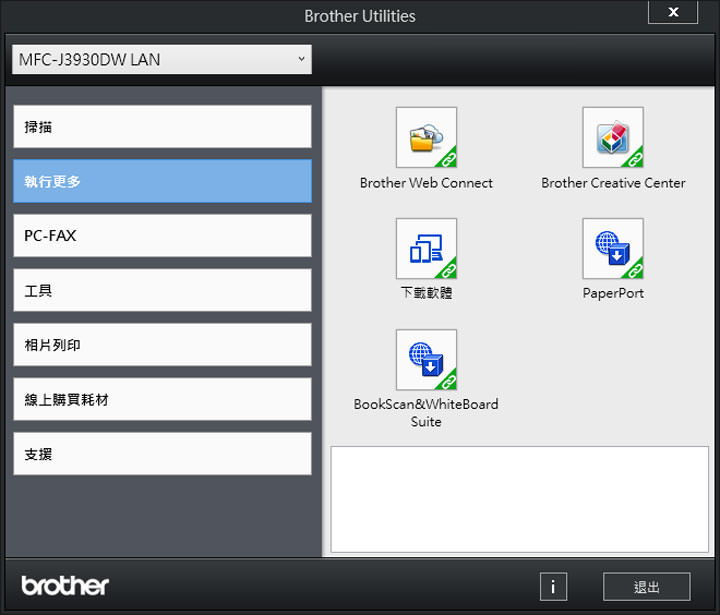This screenshot has width=720, height=615.
Task: Open the 下載軟體 download software icon
Action: 426,248
